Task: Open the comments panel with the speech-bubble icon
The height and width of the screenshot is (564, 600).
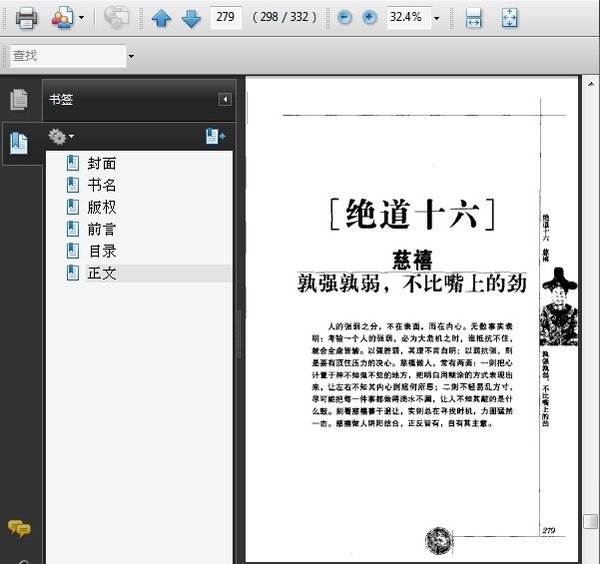Action: (x=19, y=528)
